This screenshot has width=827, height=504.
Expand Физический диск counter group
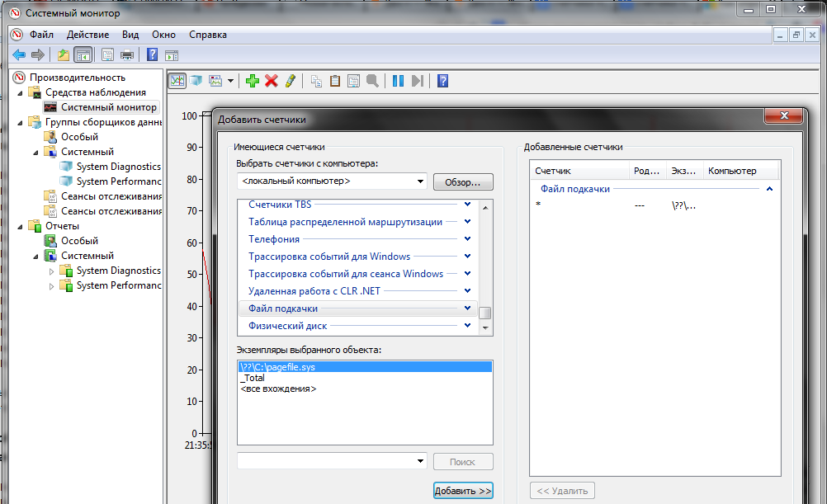click(x=467, y=325)
